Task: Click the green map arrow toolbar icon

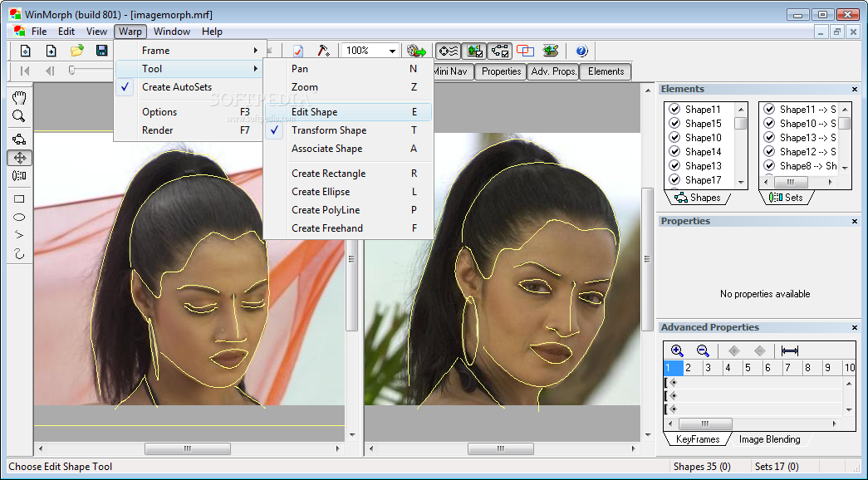Action: click(x=551, y=51)
